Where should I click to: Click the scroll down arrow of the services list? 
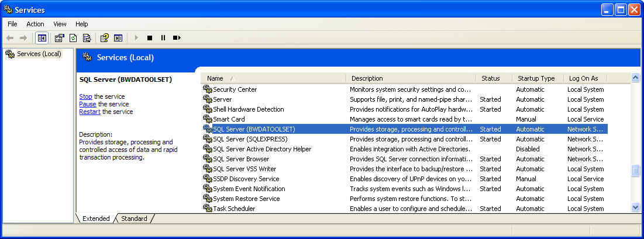tap(636, 207)
